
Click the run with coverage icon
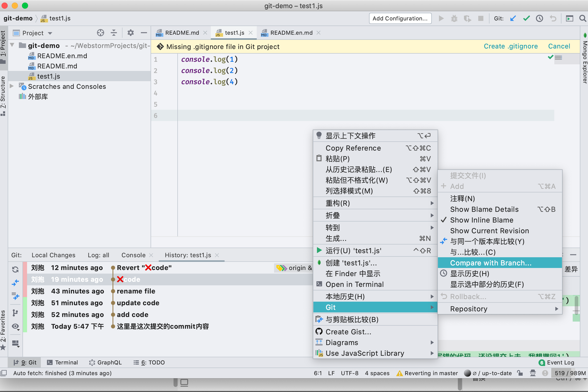[x=468, y=18]
